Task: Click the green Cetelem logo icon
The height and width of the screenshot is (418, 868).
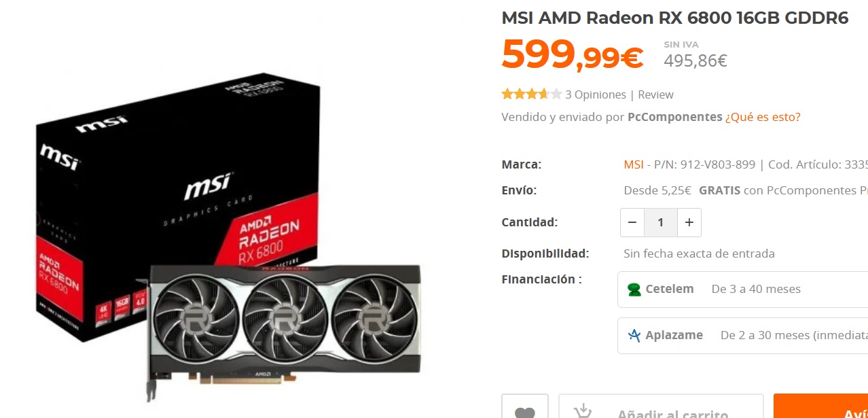Action: coord(634,290)
